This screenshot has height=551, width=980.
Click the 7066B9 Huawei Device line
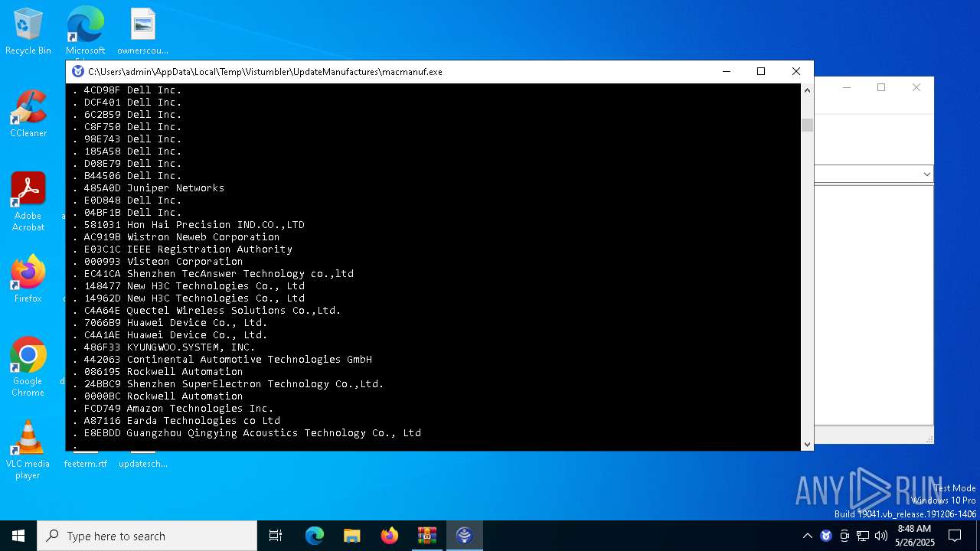pyautogui.click(x=170, y=323)
